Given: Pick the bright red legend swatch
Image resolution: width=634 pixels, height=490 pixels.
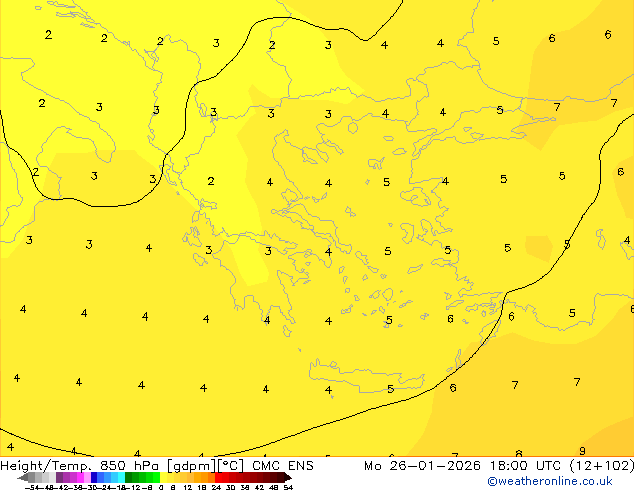Looking at the screenshot, I should [x=218, y=477].
